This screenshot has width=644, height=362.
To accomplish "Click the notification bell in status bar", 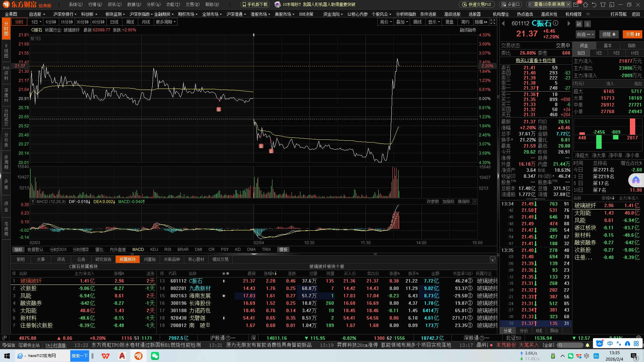I will [x=588, y=345].
